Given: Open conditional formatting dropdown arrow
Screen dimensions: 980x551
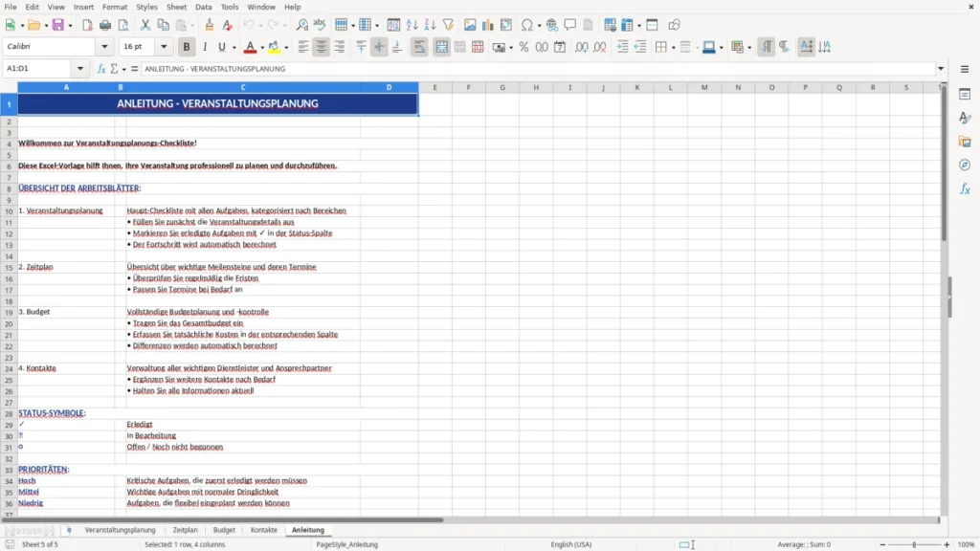Looking at the screenshot, I should 749,48.
